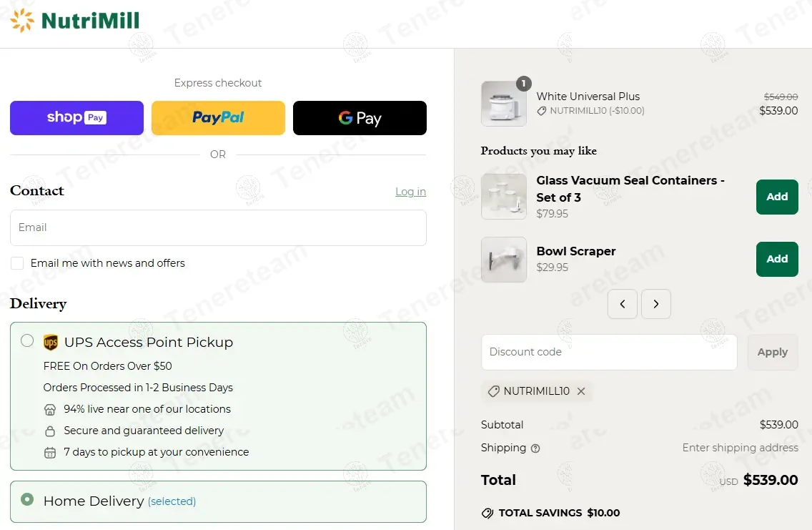This screenshot has width=812, height=530.
Task: Focus the Discount code field
Action: (x=609, y=352)
